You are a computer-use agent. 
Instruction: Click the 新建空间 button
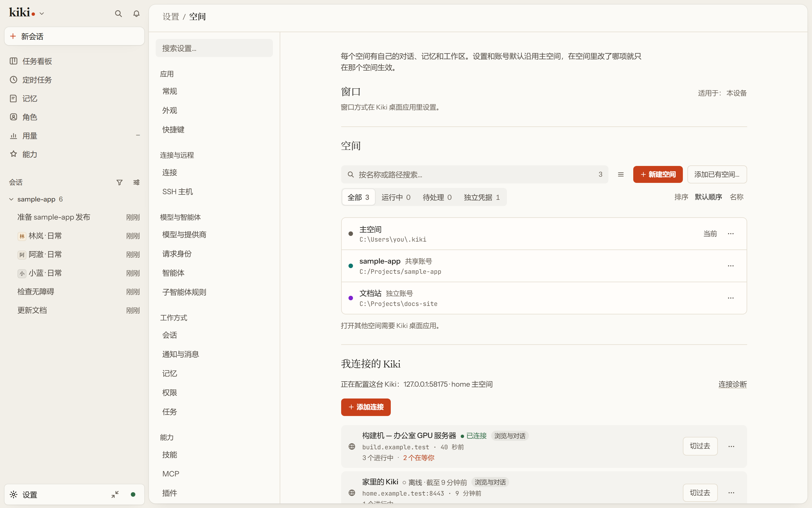click(658, 174)
